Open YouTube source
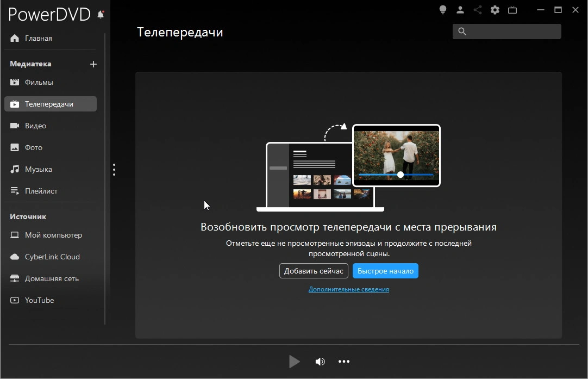Screen dimensions: 588x379 coord(39,300)
